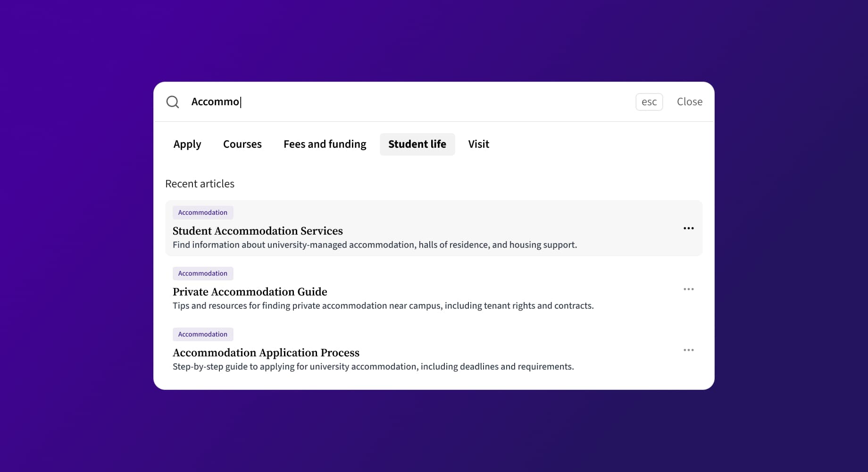Open more options for Private Accommodation Guide
The width and height of the screenshot is (868, 472).
click(x=688, y=289)
